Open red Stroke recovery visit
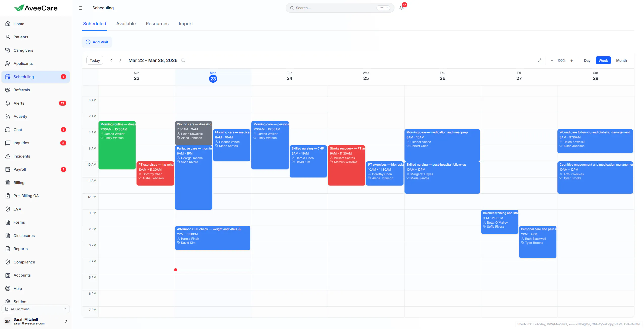This screenshot has height=329, width=644. tap(347, 165)
